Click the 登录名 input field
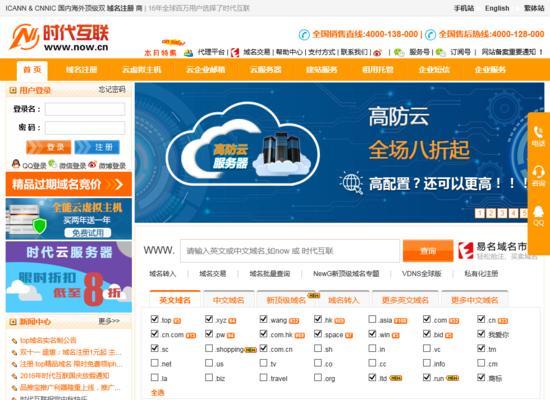The height and width of the screenshot is (400, 550). pos(85,109)
